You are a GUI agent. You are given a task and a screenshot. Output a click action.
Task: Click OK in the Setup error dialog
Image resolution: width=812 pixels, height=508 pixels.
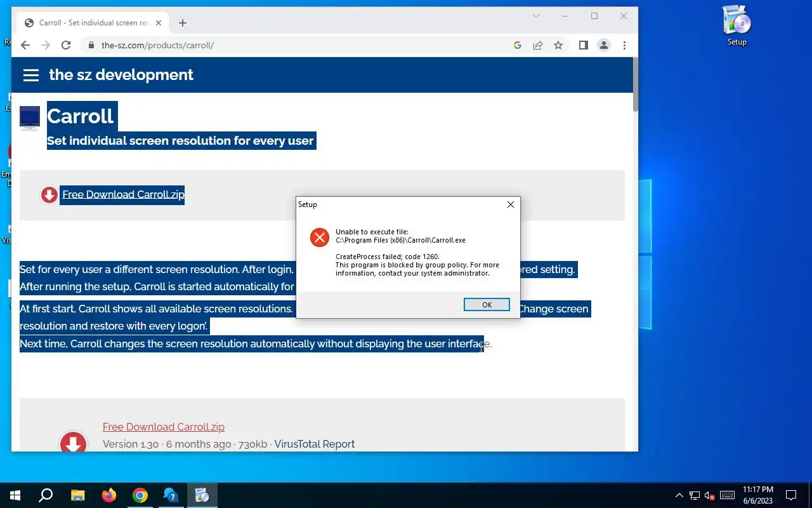tap(487, 305)
